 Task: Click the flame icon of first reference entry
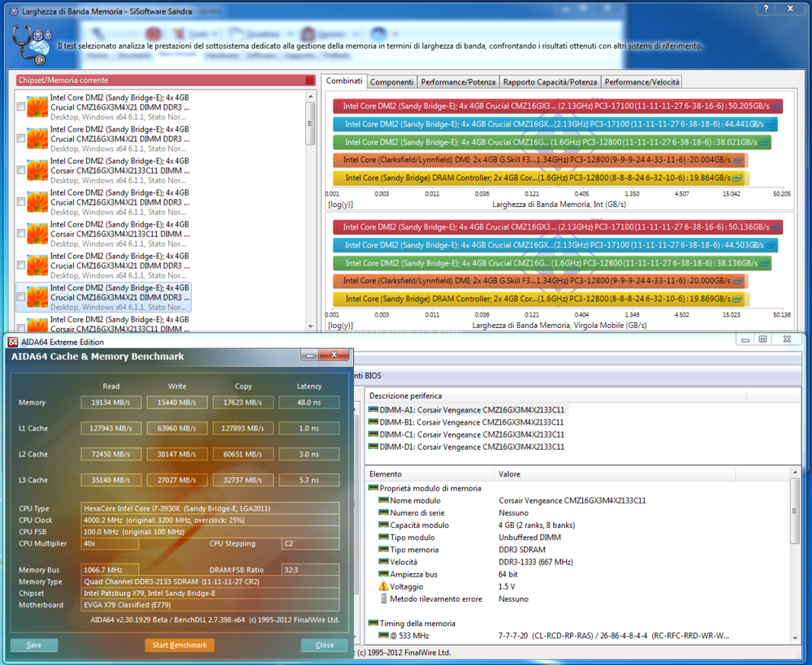tap(37, 106)
